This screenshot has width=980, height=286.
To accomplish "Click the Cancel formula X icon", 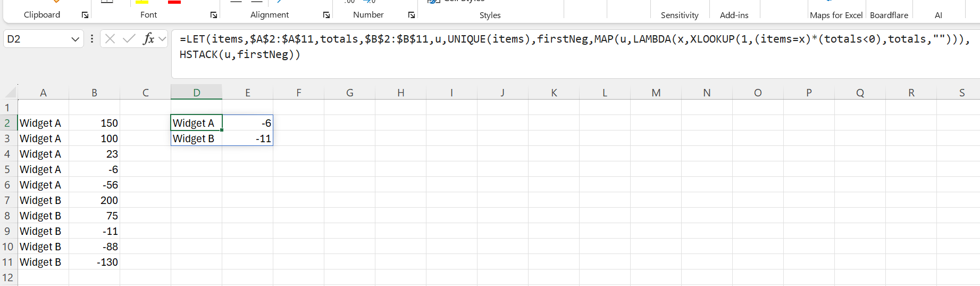I will pyautogui.click(x=110, y=39).
